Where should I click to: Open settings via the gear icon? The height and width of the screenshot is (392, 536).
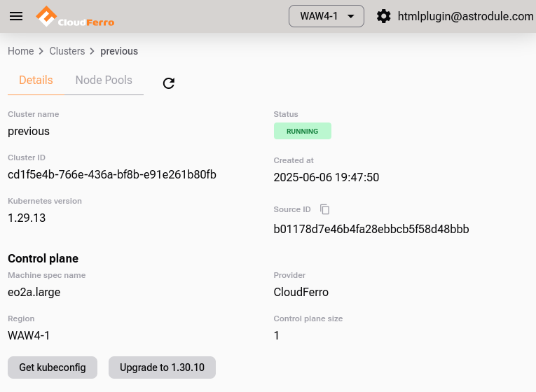pos(383,16)
